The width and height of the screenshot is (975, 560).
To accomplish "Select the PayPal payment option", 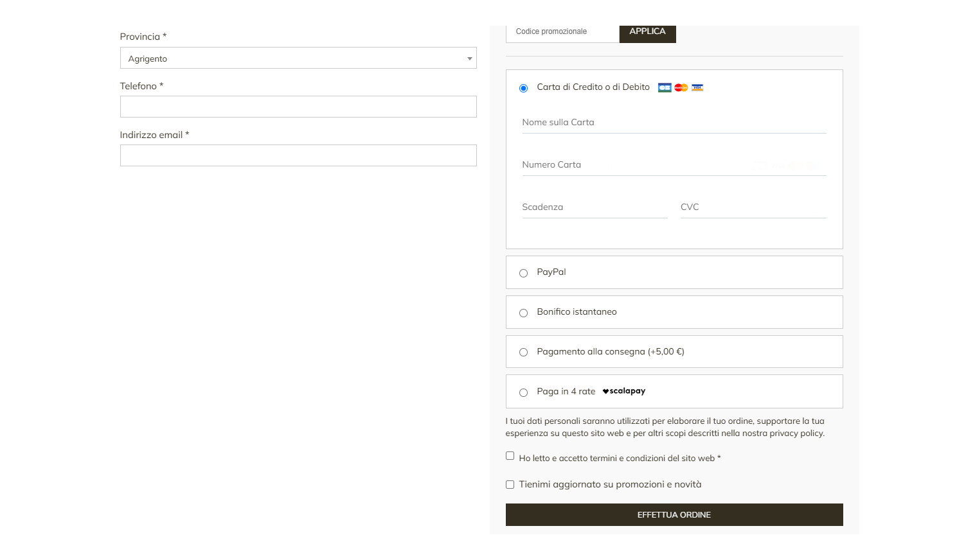I will click(523, 273).
